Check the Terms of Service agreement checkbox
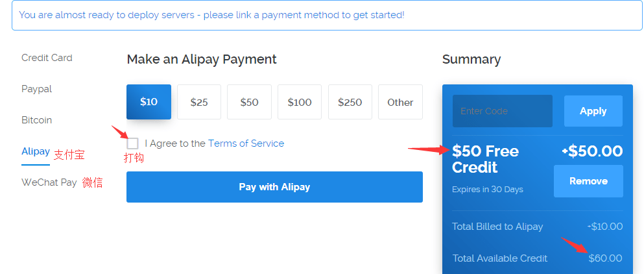 (133, 143)
